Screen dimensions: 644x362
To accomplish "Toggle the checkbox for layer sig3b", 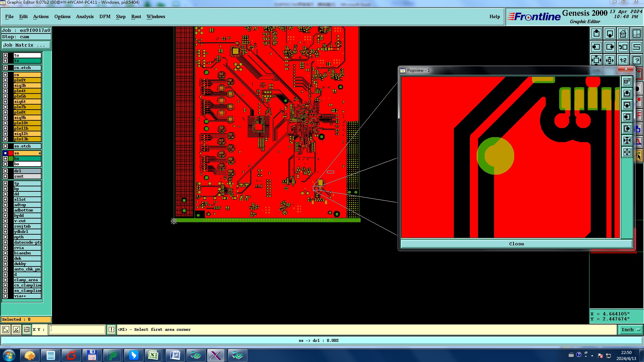I will coord(5,85).
